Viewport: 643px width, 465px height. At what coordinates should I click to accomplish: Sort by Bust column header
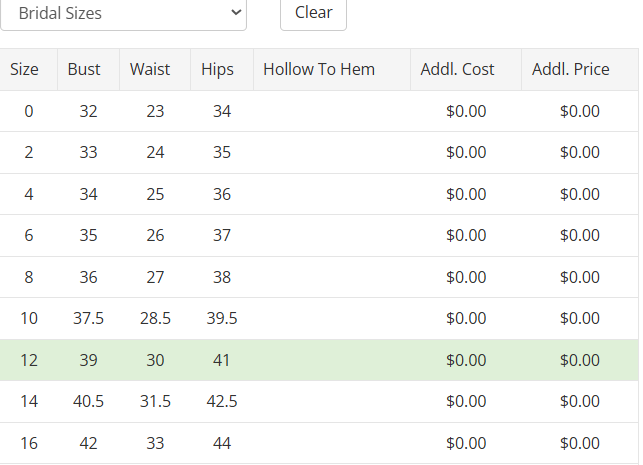[x=84, y=69]
